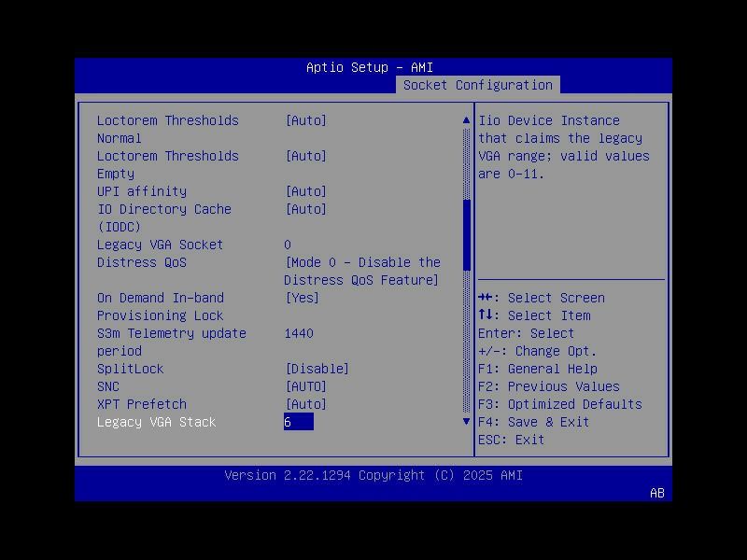Click the AB indicator bottom right
Screen dimensions: 747x560
pyautogui.click(x=659, y=491)
